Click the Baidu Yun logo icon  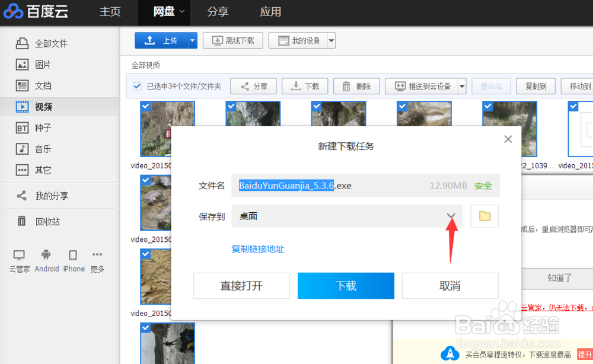pos(14,11)
